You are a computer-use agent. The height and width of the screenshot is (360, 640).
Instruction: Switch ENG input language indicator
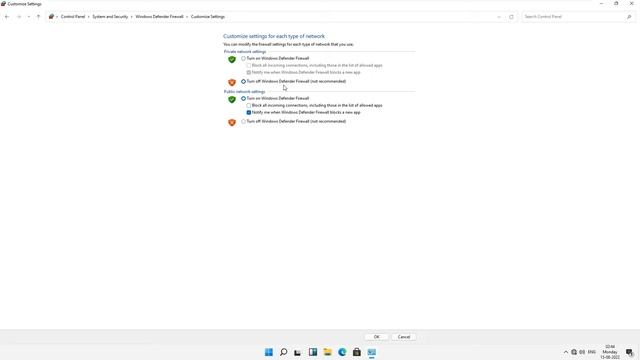(592, 352)
